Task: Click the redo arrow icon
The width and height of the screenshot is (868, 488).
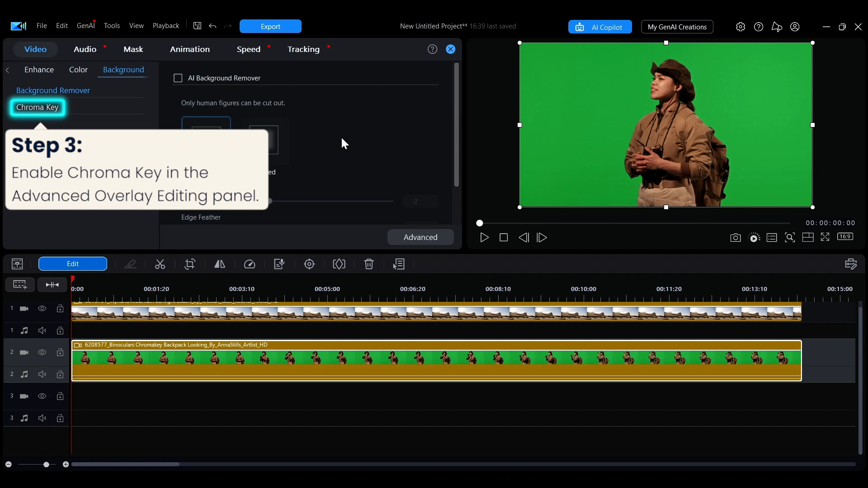Action: click(x=228, y=26)
